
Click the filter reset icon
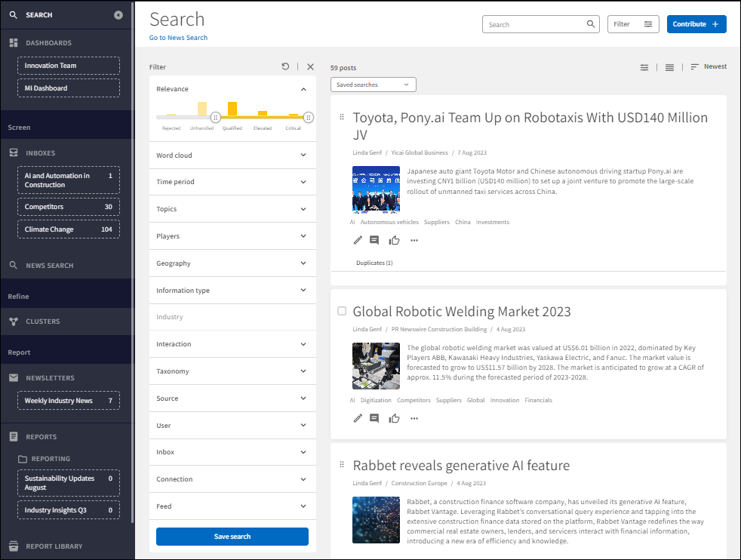pyautogui.click(x=285, y=67)
